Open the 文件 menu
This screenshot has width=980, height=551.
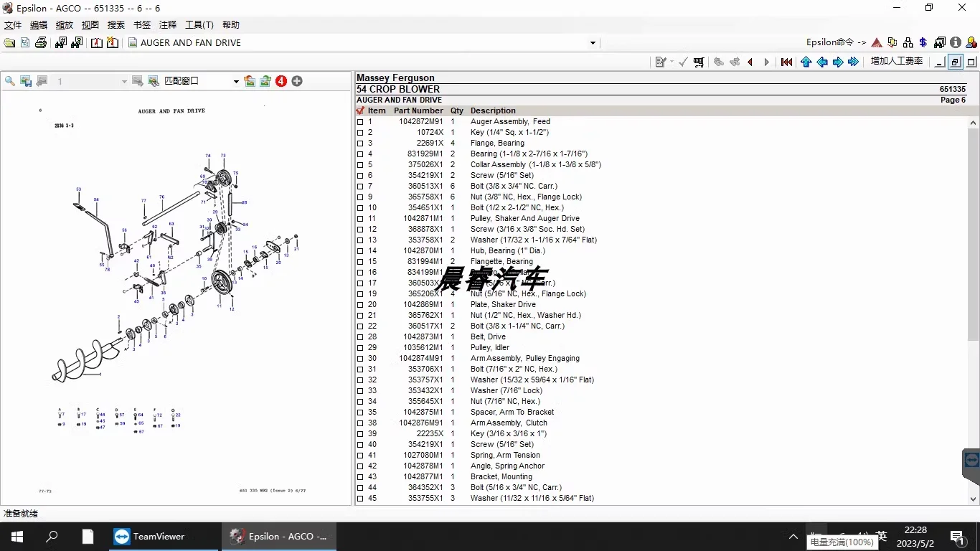coord(13,25)
